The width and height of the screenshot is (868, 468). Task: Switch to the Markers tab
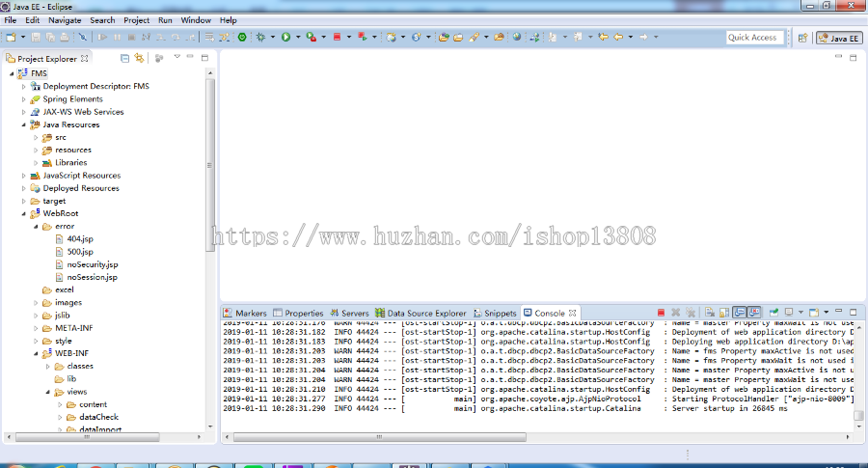(x=245, y=313)
